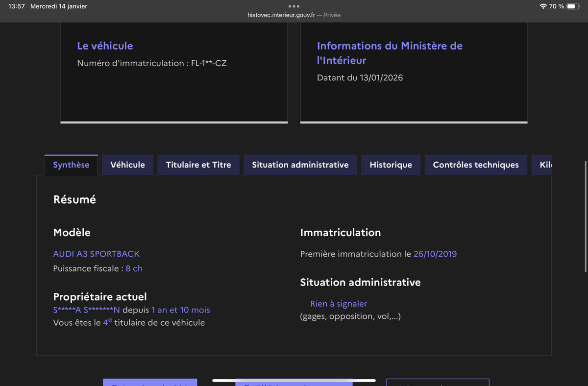Click the Rien à signaler status text

click(339, 304)
